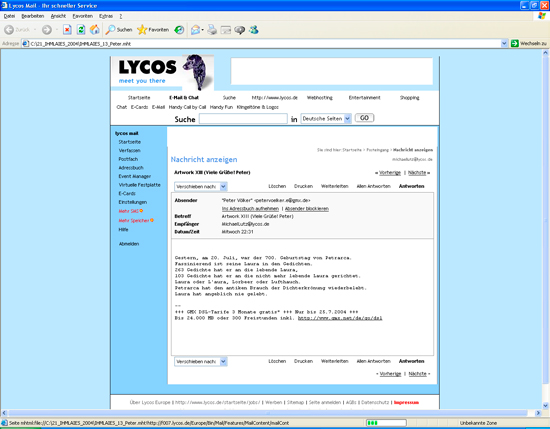Open the Mail toolbar icon

[196, 30]
